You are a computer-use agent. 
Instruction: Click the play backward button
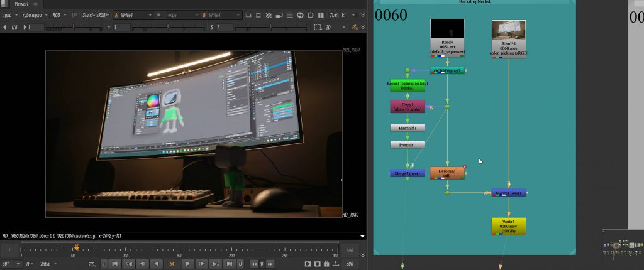pos(157,264)
